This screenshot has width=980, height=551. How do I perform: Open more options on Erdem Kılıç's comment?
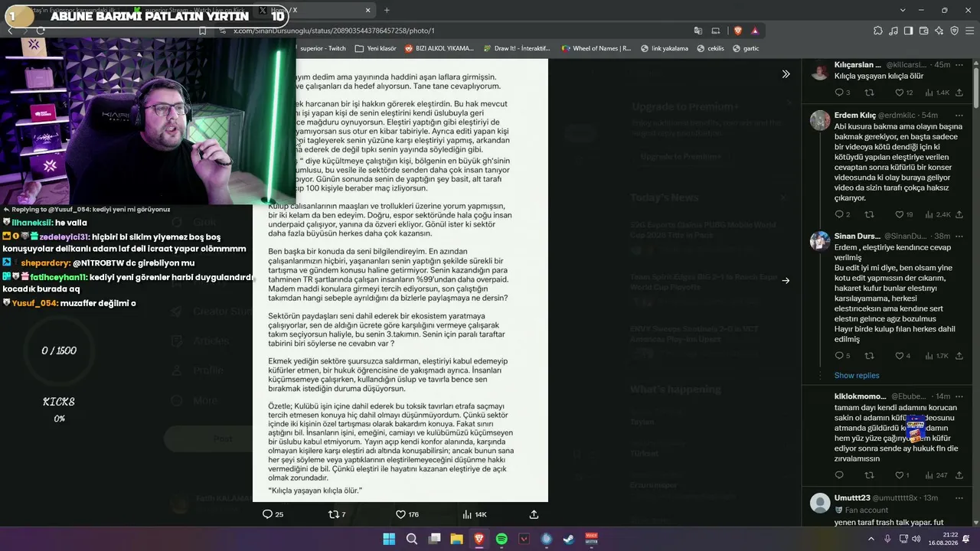coord(959,115)
